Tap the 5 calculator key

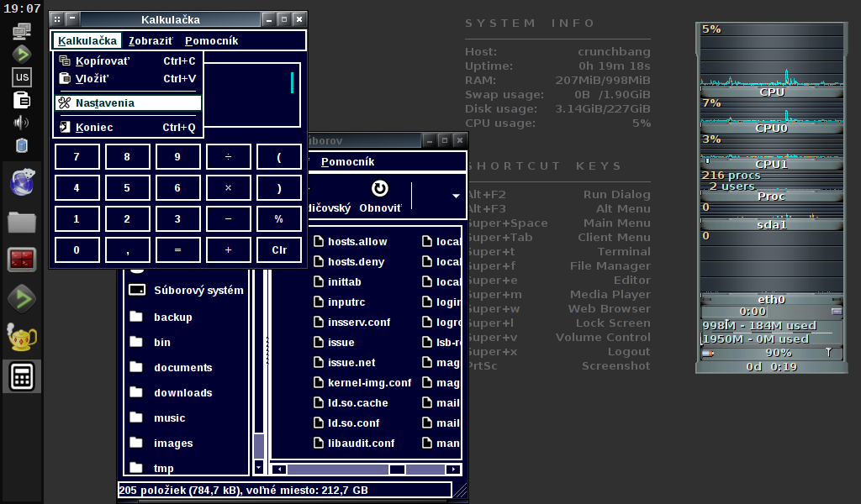point(128,187)
